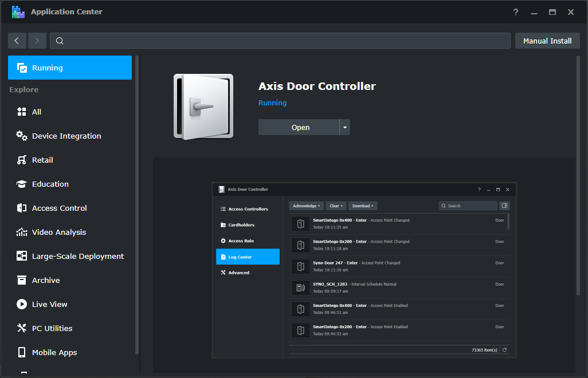Click the Archive box icon
This screenshot has height=378, width=588.
pyautogui.click(x=22, y=280)
